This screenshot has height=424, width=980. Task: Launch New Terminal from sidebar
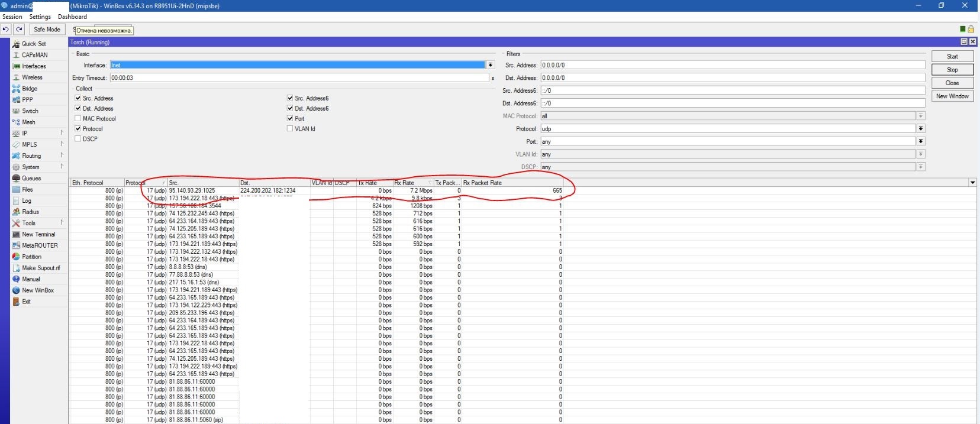(x=16, y=234)
